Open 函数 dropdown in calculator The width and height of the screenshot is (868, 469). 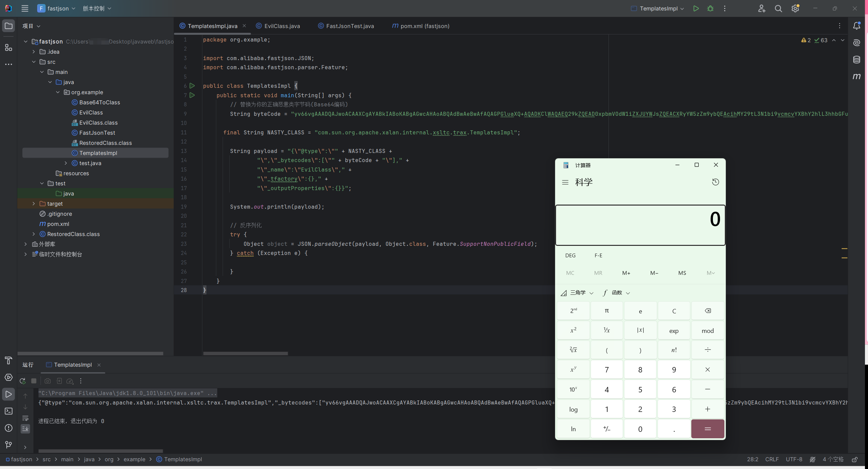pos(616,293)
